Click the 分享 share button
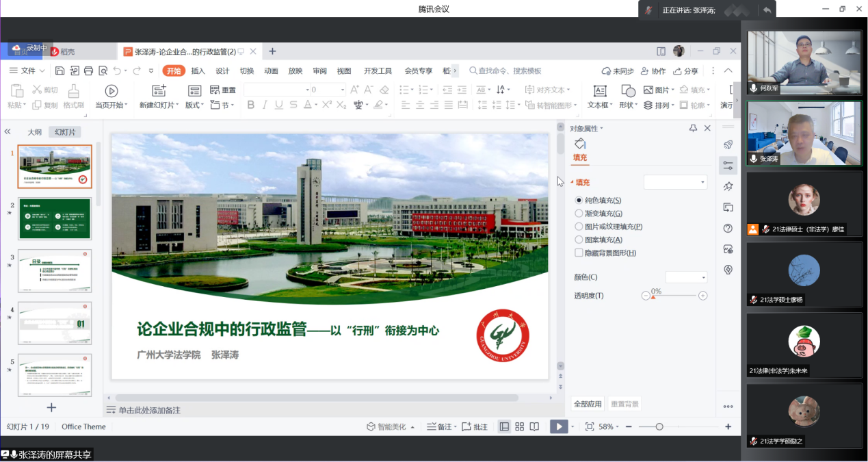The height and width of the screenshot is (462, 868). point(686,70)
